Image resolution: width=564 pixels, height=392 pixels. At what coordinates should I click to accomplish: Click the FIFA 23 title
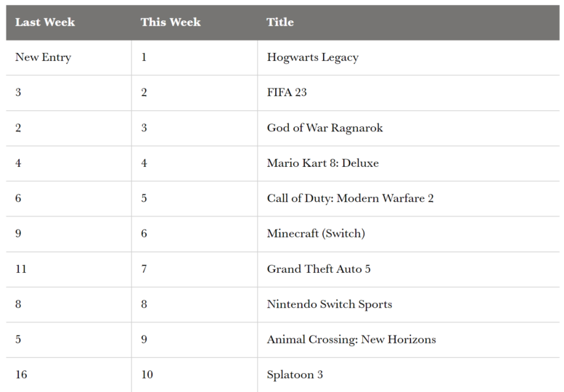click(x=287, y=92)
